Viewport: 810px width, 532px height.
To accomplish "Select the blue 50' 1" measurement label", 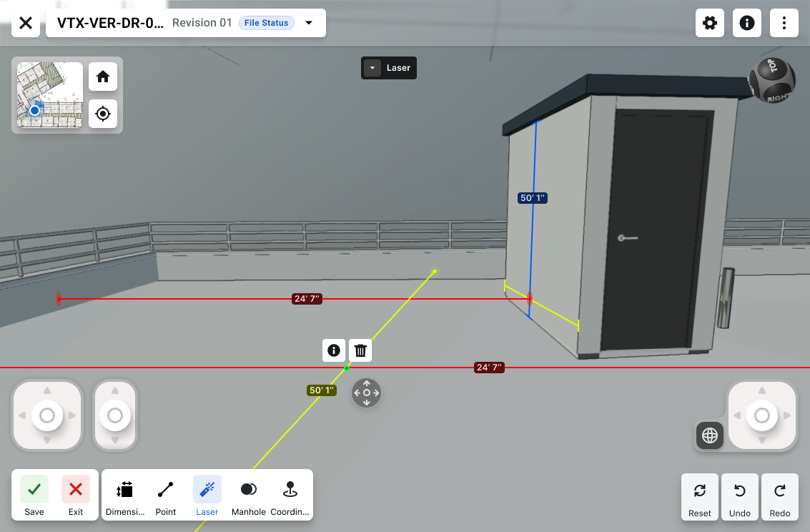I will 533,198.
